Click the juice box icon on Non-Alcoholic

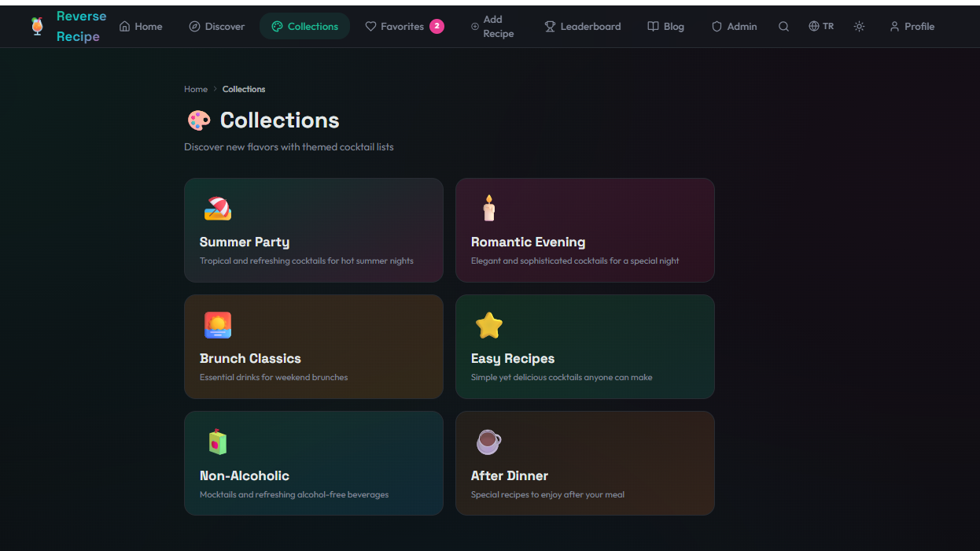pos(217,441)
